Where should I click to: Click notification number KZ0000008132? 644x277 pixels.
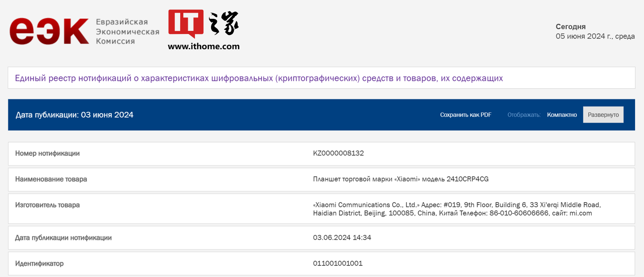338,153
